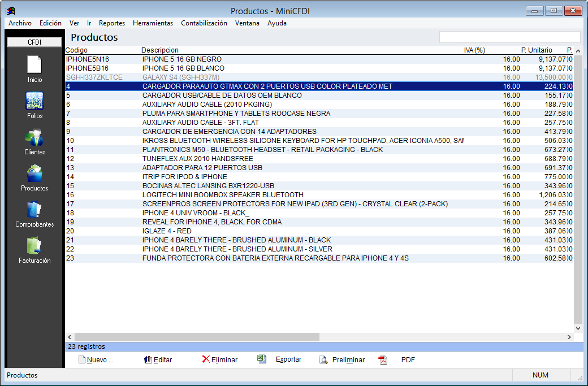Image resolution: width=588 pixels, height=386 pixels.
Task: Click the horizontal scrollbar right arrow
Action: pyautogui.click(x=569, y=337)
